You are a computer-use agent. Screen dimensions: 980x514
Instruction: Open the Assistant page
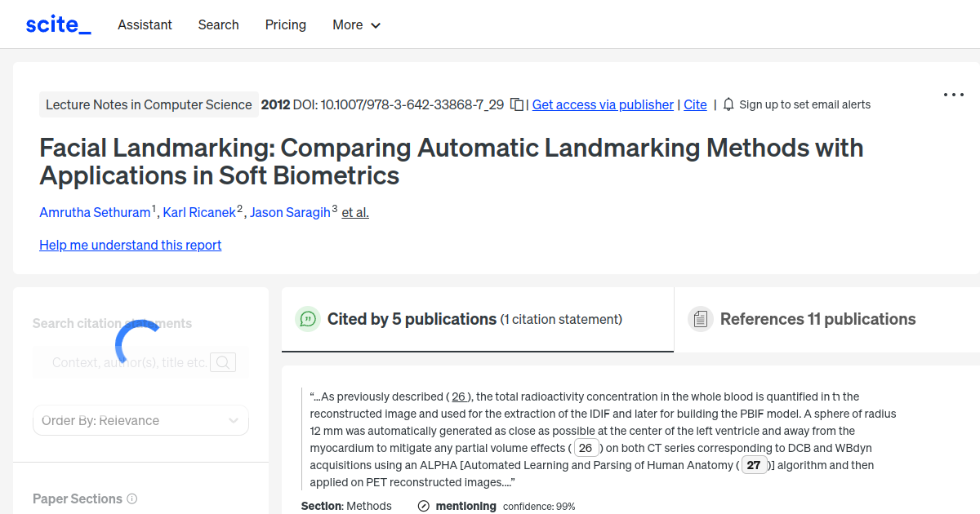point(145,24)
